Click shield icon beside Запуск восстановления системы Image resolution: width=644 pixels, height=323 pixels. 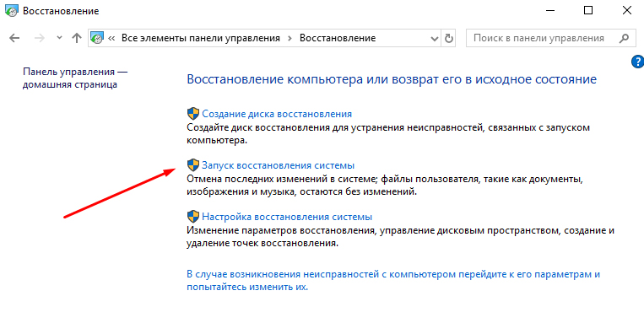(193, 165)
